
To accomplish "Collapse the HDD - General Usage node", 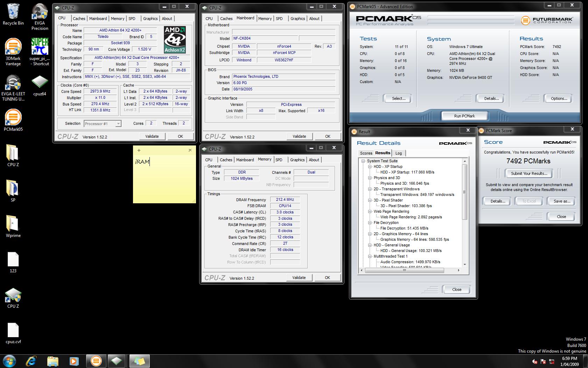I will (370, 245).
